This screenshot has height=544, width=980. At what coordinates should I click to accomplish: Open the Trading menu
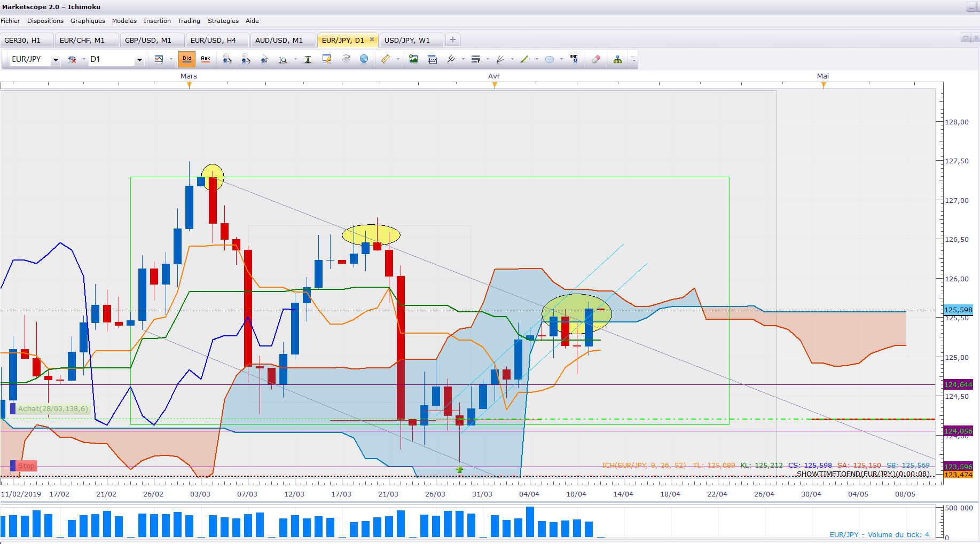point(189,21)
